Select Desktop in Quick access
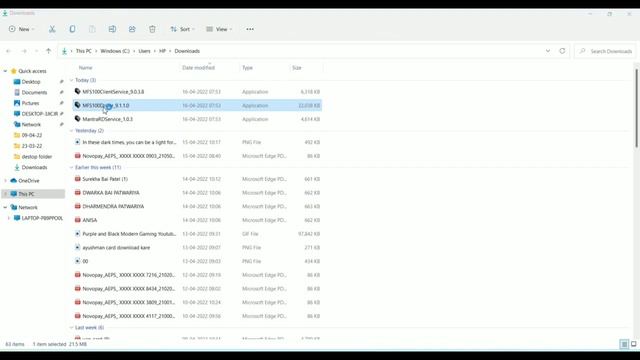This screenshot has width=640, height=360. 31,82
